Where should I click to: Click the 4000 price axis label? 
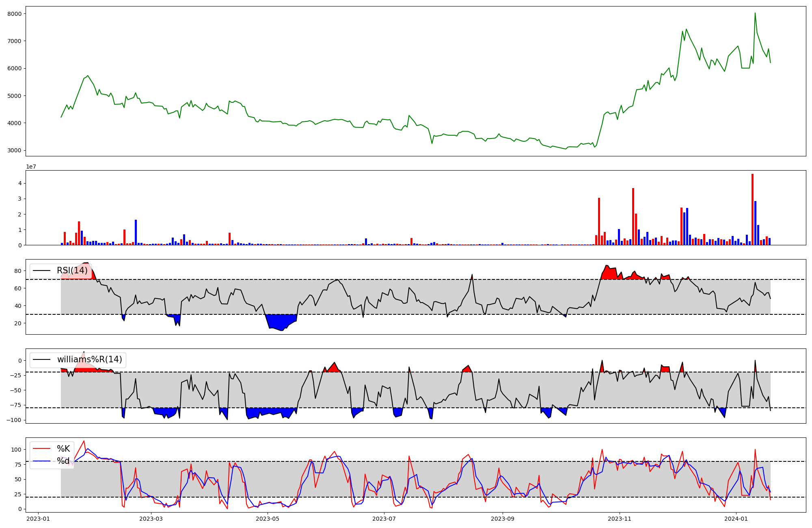coord(14,123)
